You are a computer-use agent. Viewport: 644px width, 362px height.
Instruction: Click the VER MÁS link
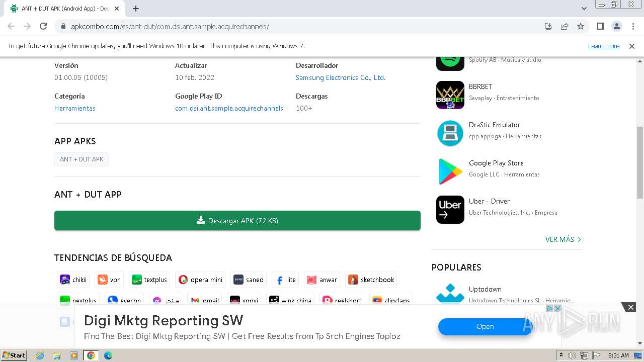click(x=563, y=239)
